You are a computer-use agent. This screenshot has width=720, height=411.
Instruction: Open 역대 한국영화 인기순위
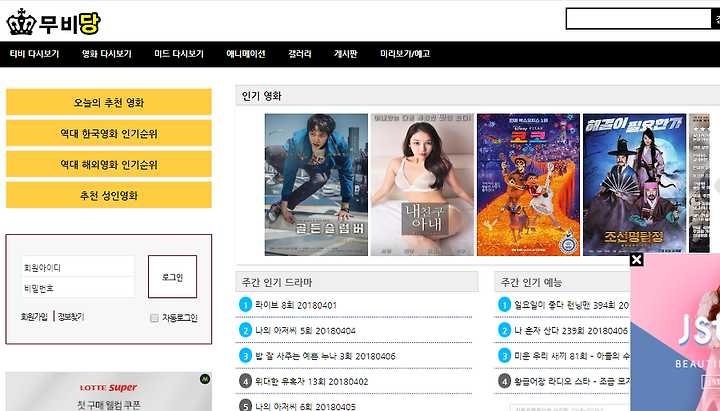click(109, 133)
